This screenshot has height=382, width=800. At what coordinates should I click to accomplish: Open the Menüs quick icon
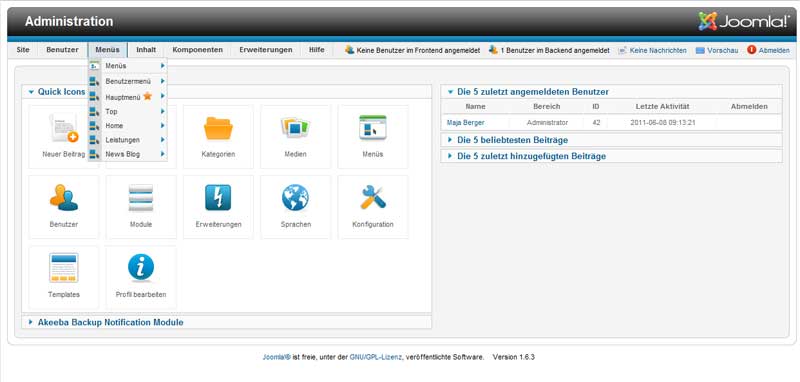pos(373,137)
